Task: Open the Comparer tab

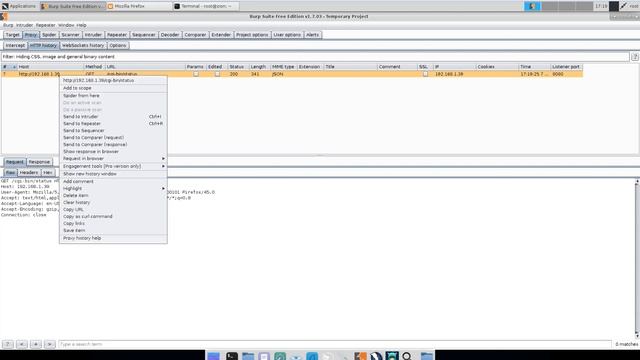Action: click(195, 35)
